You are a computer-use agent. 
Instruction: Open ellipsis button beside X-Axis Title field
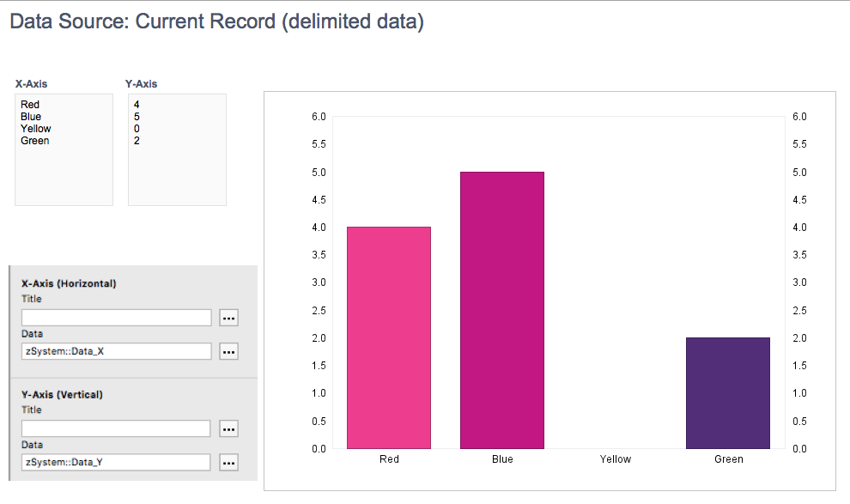[228, 318]
